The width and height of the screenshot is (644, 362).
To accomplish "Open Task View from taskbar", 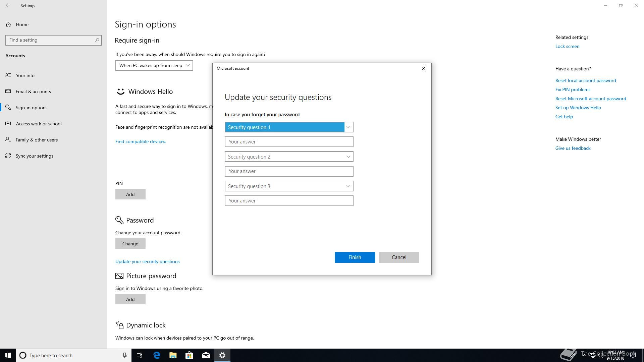I will pos(140,355).
